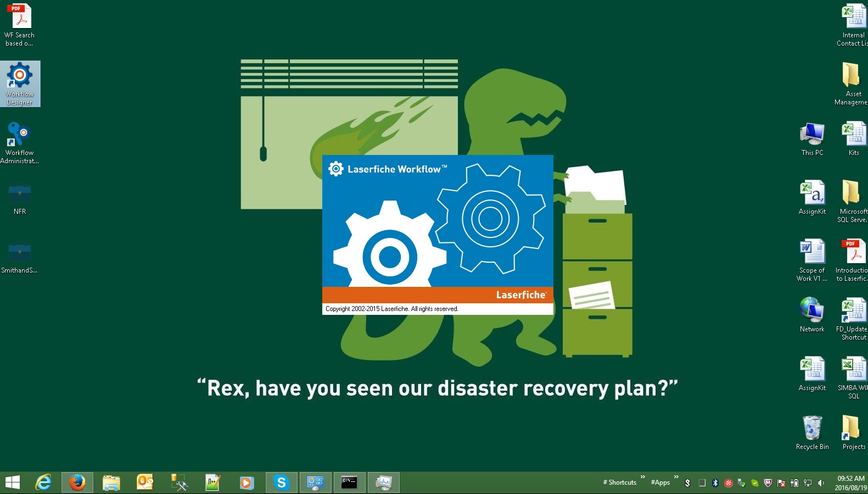Open the This PC desktop icon
The height and width of the screenshot is (494, 868).
click(x=812, y=140)
